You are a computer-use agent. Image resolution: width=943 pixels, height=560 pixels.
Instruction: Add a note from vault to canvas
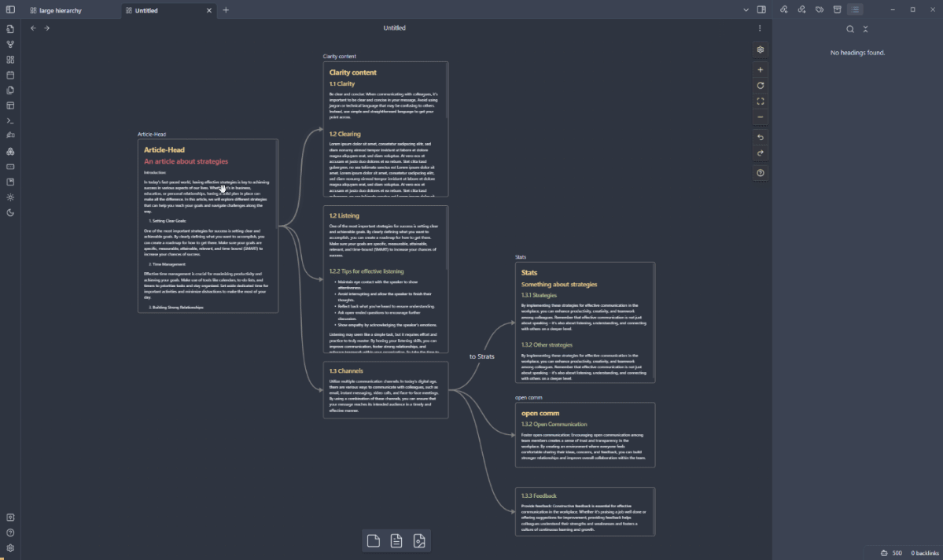click(x=396, y=541)
